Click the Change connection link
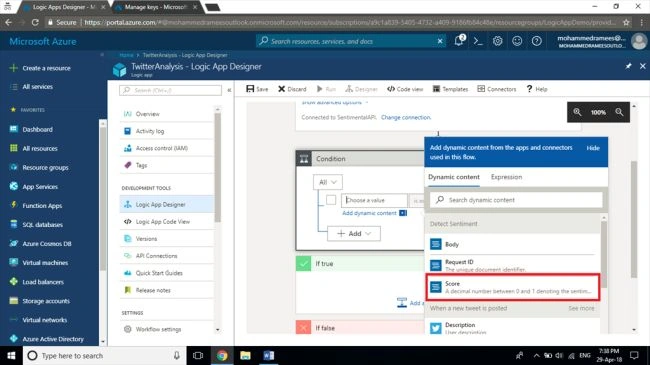Viewport: 650px width, 365px height. (x=406, y=117)
